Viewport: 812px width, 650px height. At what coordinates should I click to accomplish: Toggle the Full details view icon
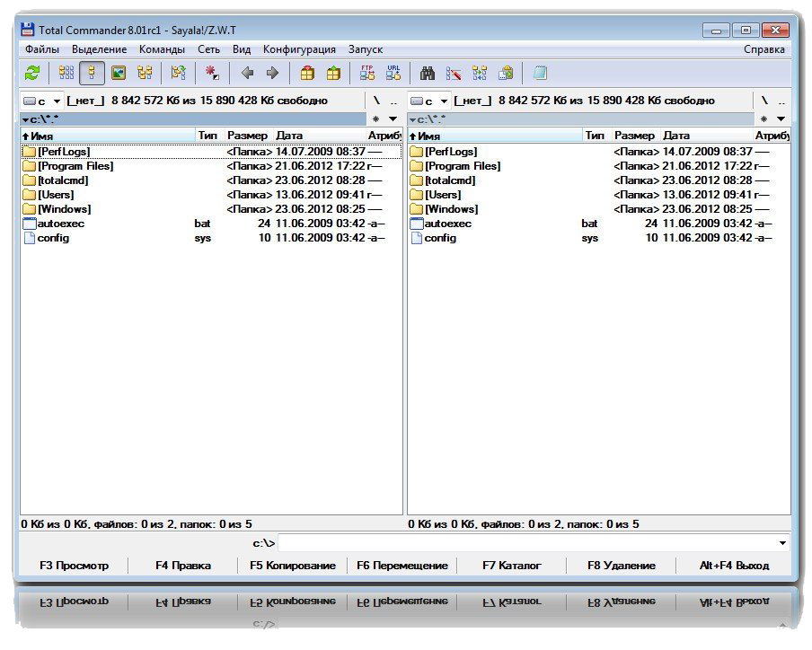tap(93, 73)
